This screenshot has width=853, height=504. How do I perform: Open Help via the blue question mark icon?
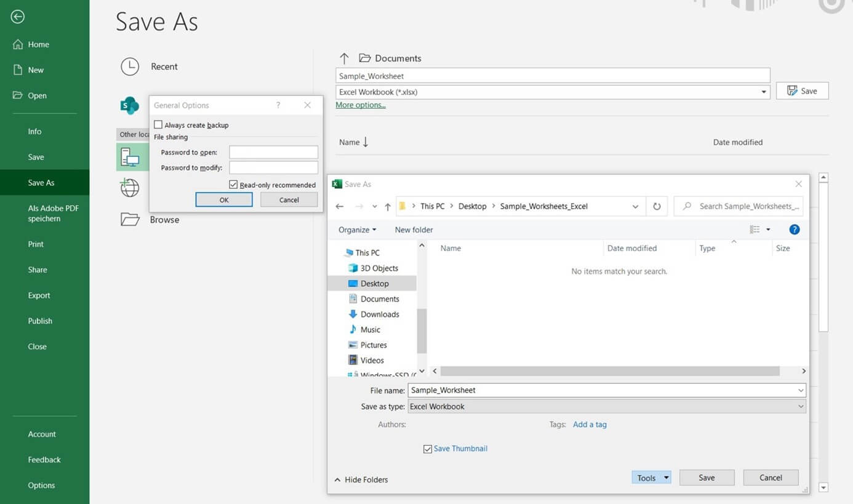(x=794, y=229)
